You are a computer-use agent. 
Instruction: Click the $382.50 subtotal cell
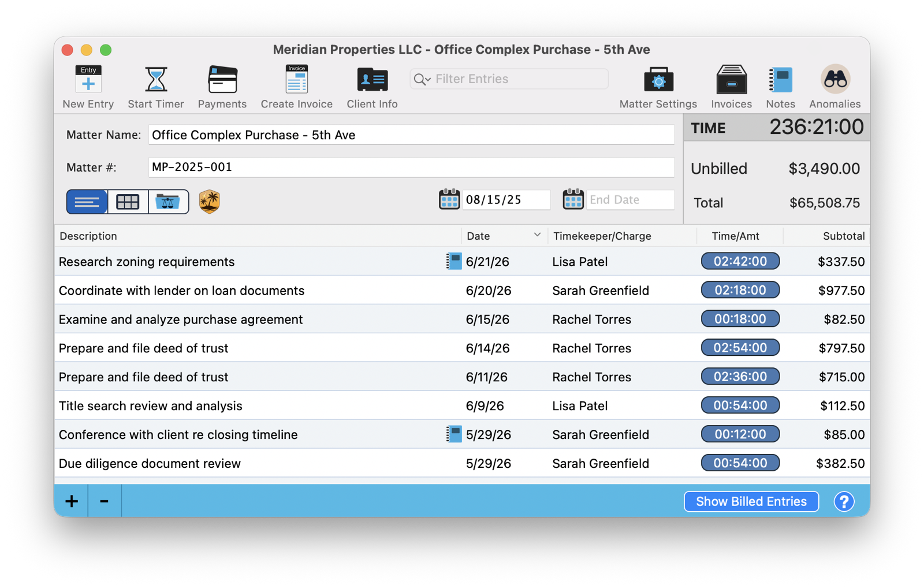(x=840, y=463)
